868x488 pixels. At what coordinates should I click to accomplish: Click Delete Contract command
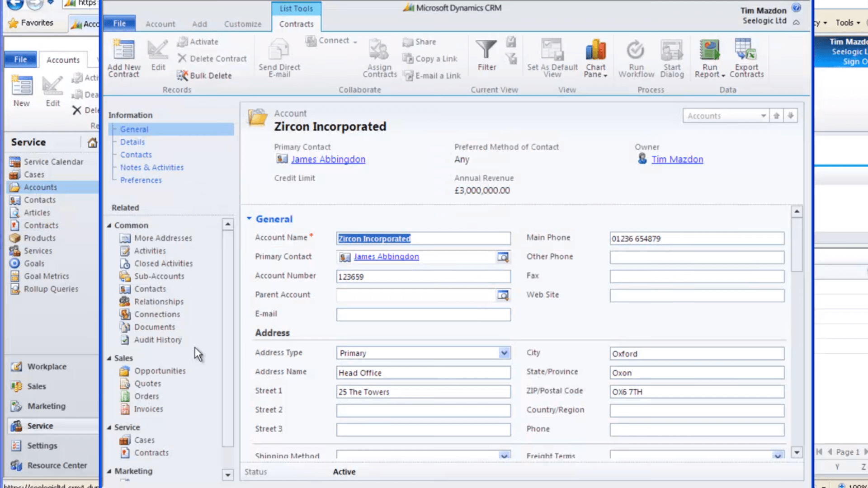[212, 59]
